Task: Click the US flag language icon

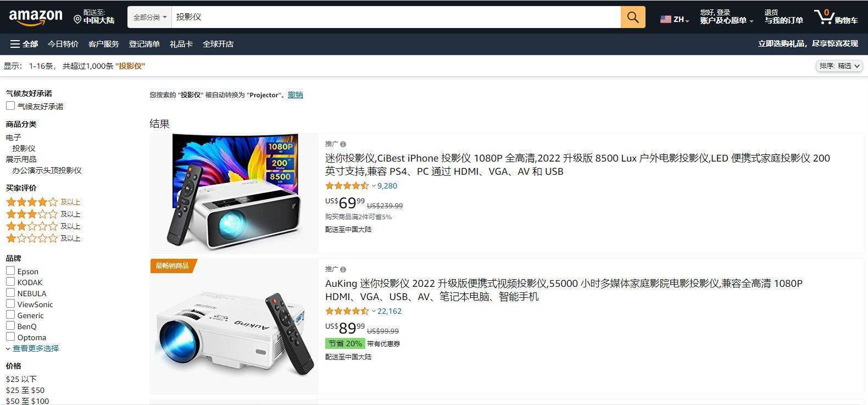Action: [x=666, y=19]
